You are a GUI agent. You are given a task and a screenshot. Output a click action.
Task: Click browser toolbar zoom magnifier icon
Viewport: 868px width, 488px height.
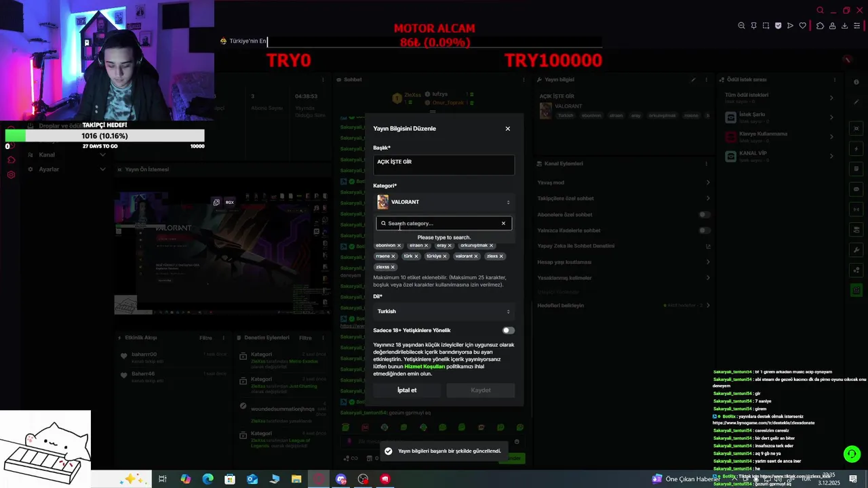[x=741, y=26]
